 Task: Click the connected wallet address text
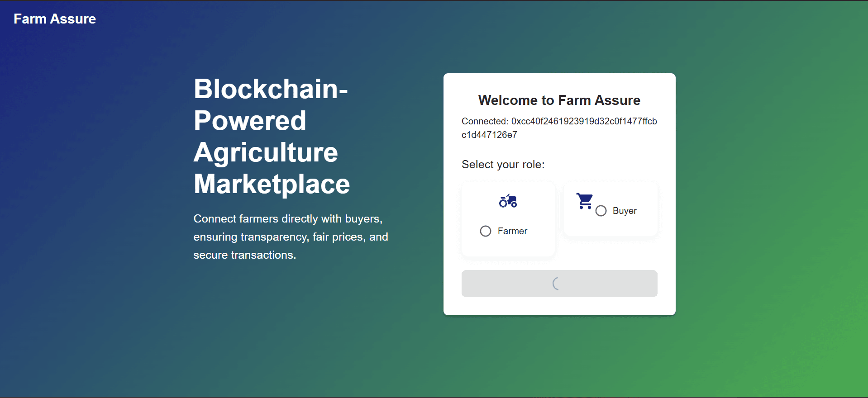tap(559, 128)
